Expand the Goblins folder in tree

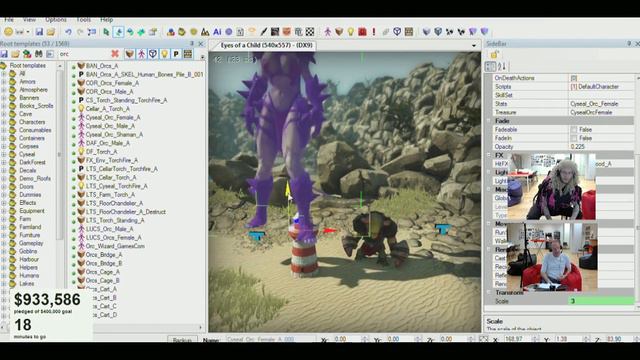pos(3,251)
